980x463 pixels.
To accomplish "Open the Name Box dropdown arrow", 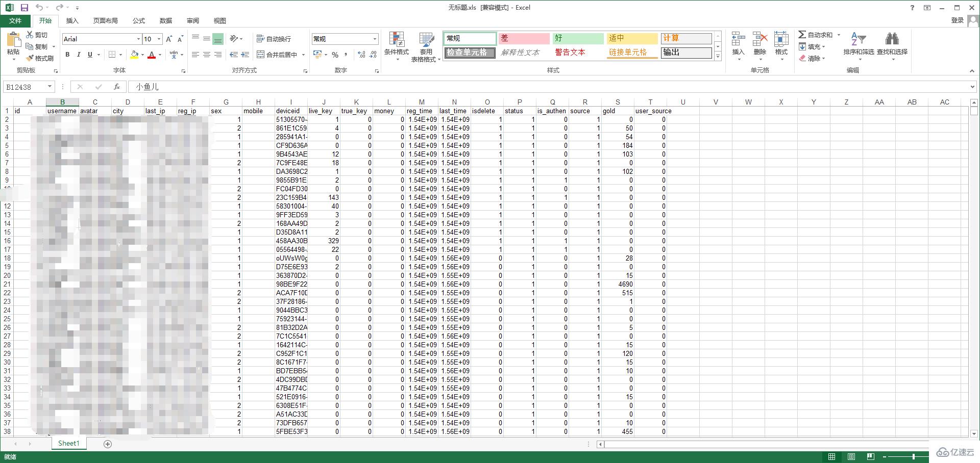I will pyautogui.click(x=50, y=87).
